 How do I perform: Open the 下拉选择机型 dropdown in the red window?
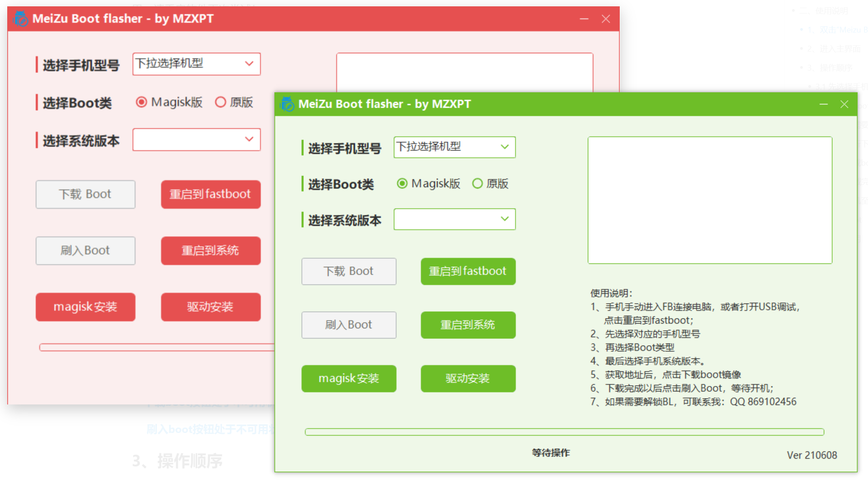pyautogui.click(x=196, y=64)
